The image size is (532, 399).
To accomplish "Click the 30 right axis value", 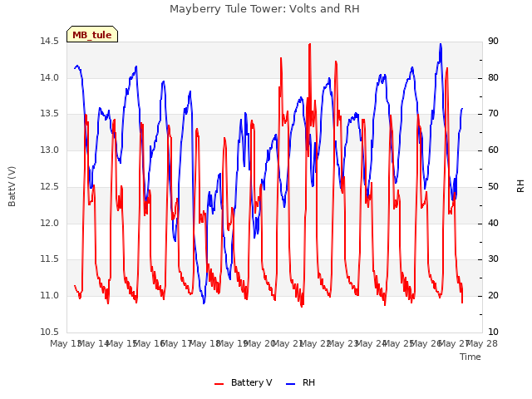I will pyautogui.click(x=493, y=259).
